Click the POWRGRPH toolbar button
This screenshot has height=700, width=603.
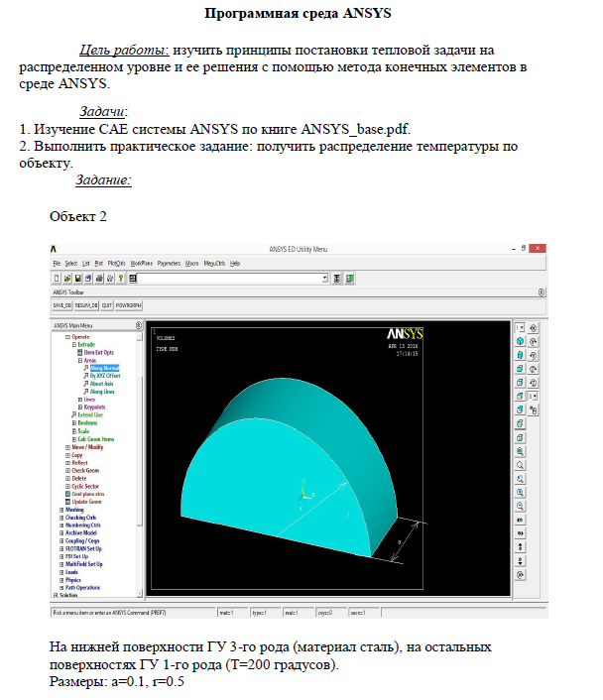click(129, 305)
